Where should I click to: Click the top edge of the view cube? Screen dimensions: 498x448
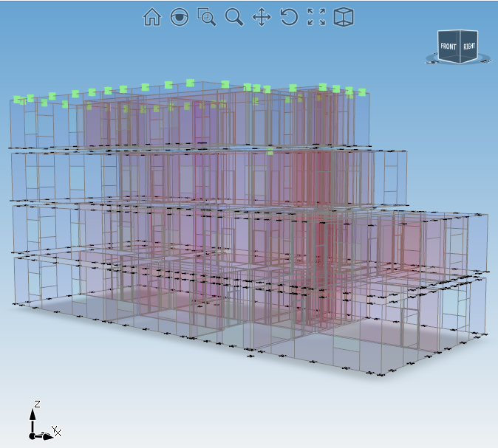(458, 32)
